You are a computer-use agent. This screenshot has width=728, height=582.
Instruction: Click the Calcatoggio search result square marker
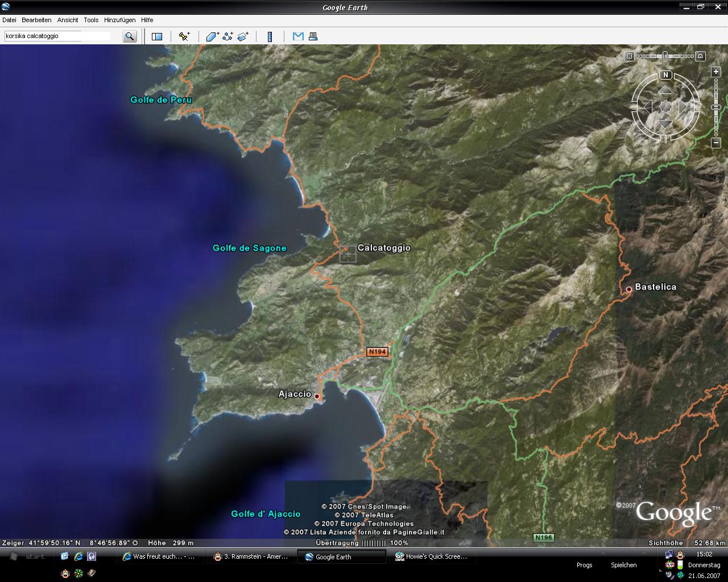[348, 254]
